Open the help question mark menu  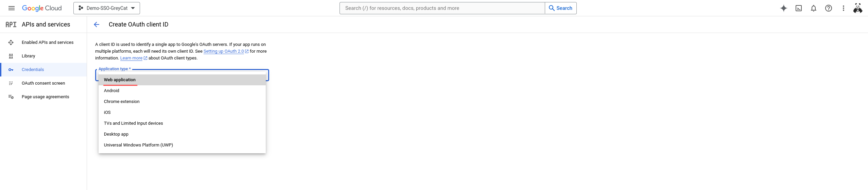click(x=829, y=8)
